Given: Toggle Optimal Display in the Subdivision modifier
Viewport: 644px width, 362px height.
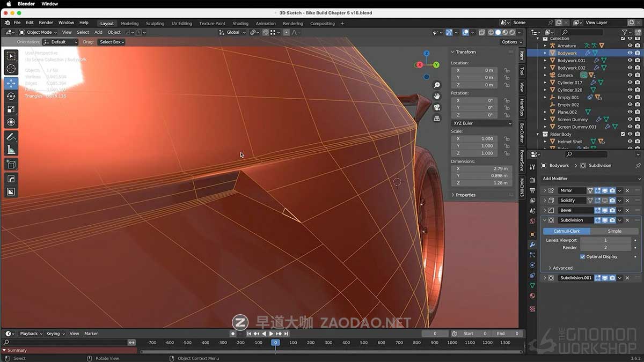Looking at the screenshot, I should pos(583,256).
